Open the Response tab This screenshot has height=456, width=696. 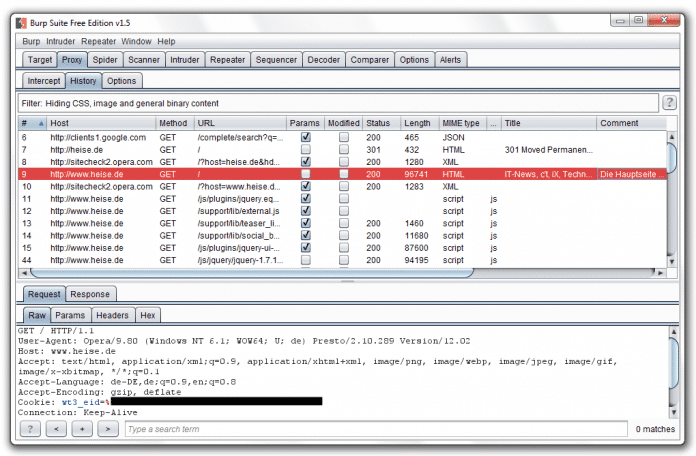(x=90, y=294)
